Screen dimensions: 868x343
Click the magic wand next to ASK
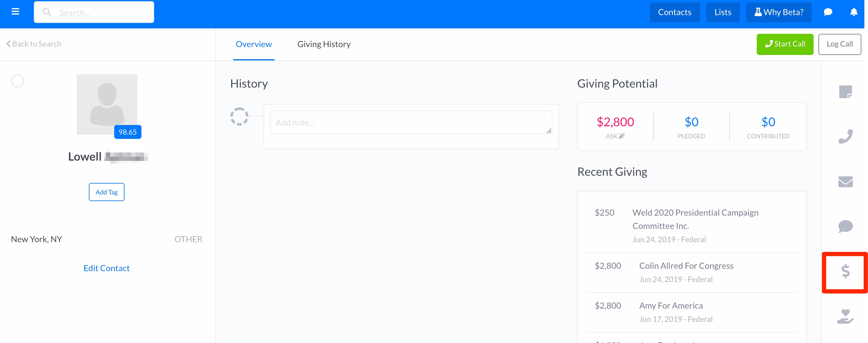pyautogui.click(x=622, y=136)
